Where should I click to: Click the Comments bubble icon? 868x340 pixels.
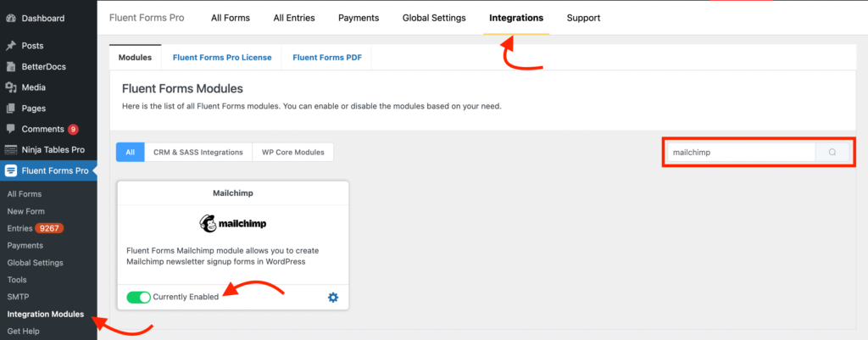coord(10,129)
